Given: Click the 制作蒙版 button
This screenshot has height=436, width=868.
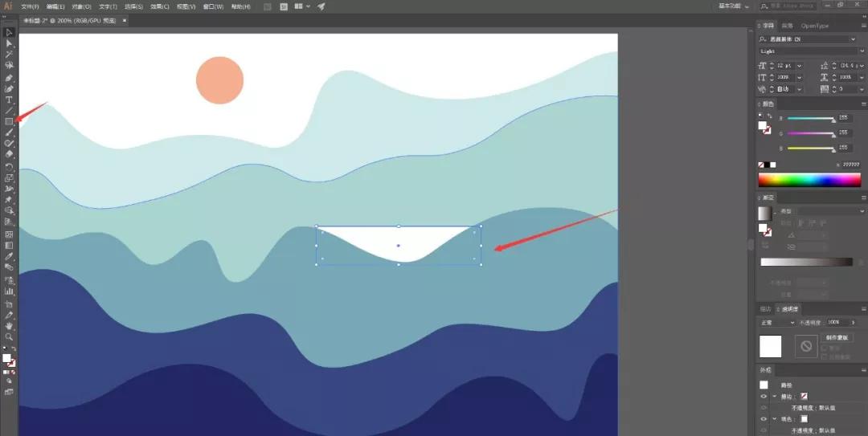Looking at the screenshot, I should point(837,337).
